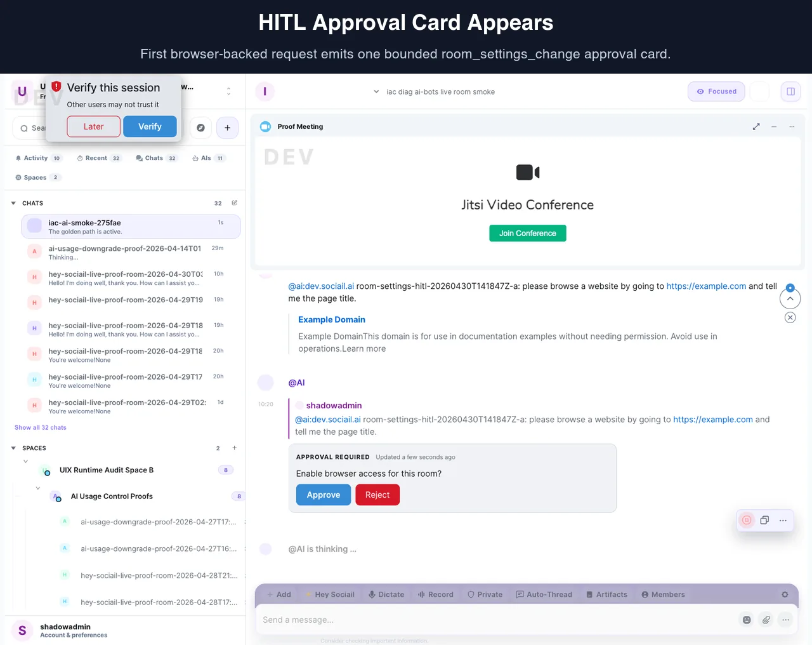Open the Members list
This screenshot has height=645, width=812.
(663, 595)
